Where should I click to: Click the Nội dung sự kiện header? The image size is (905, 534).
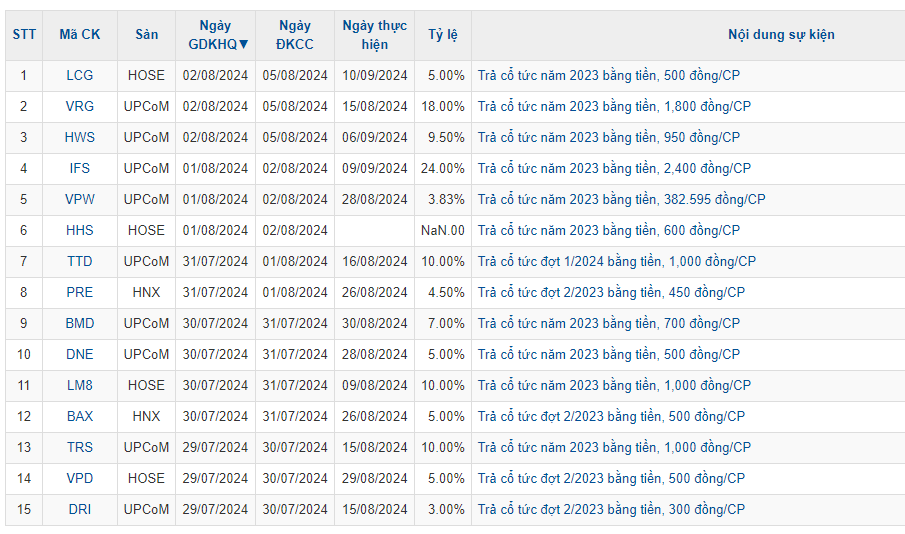pos(781,35)
